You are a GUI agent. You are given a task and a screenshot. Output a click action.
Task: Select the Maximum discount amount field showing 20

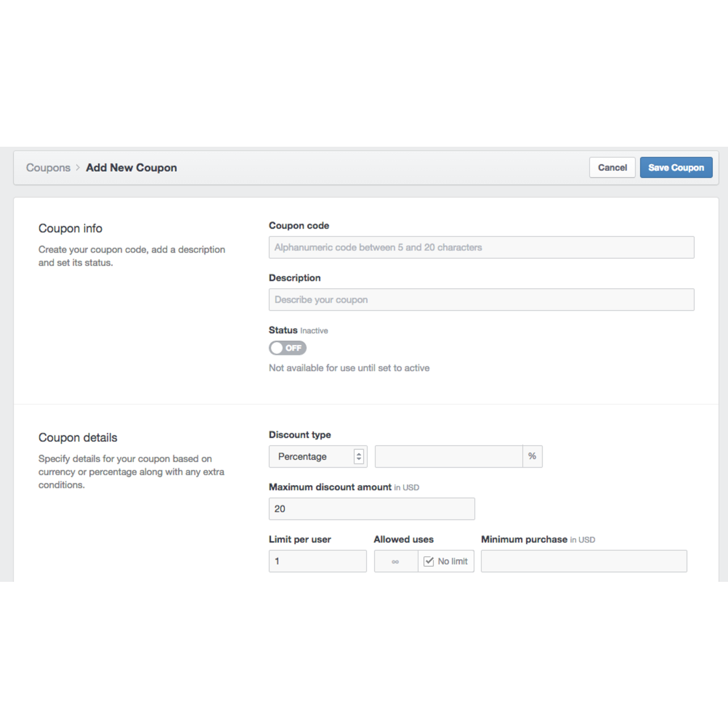click(x=371, y=509)
